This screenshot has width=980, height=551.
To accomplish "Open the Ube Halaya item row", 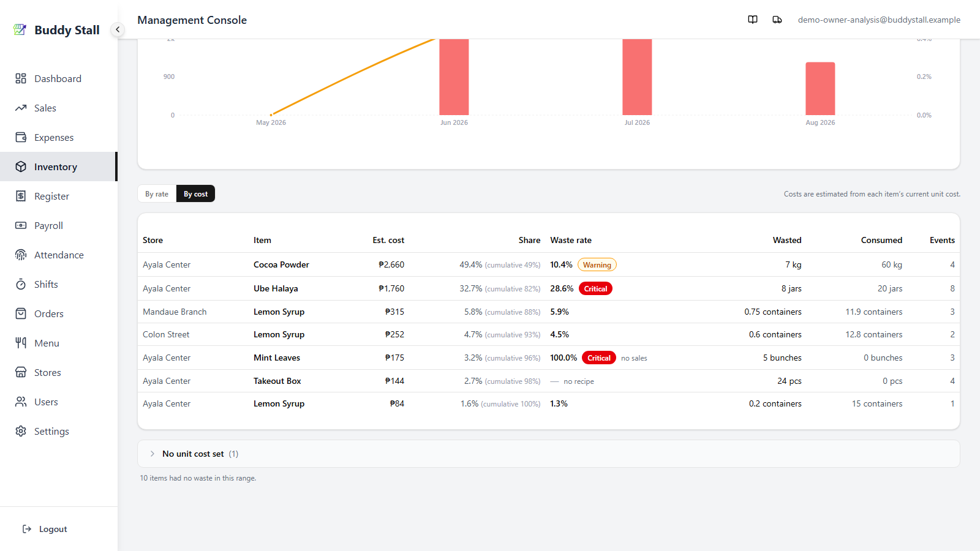I will point(548,288).
